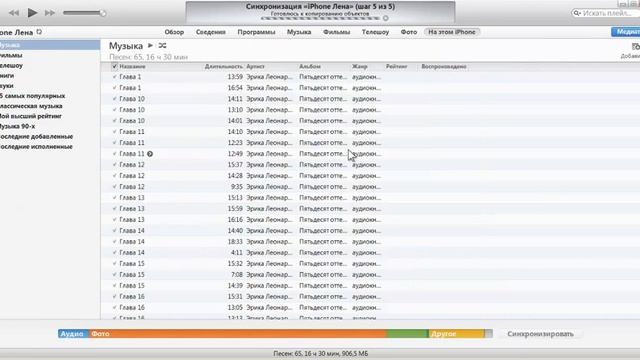This screenshot has width=640, height=360.
Task: Click the artist cell in the Глава 14 18:33 row
Action: pyautogui.click(x=269, y=242)
